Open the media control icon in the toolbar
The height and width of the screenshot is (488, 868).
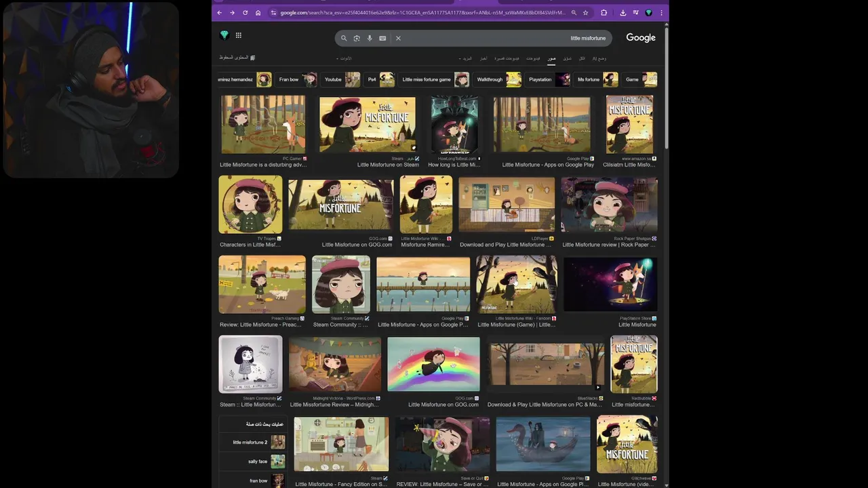tap(635, 12)
